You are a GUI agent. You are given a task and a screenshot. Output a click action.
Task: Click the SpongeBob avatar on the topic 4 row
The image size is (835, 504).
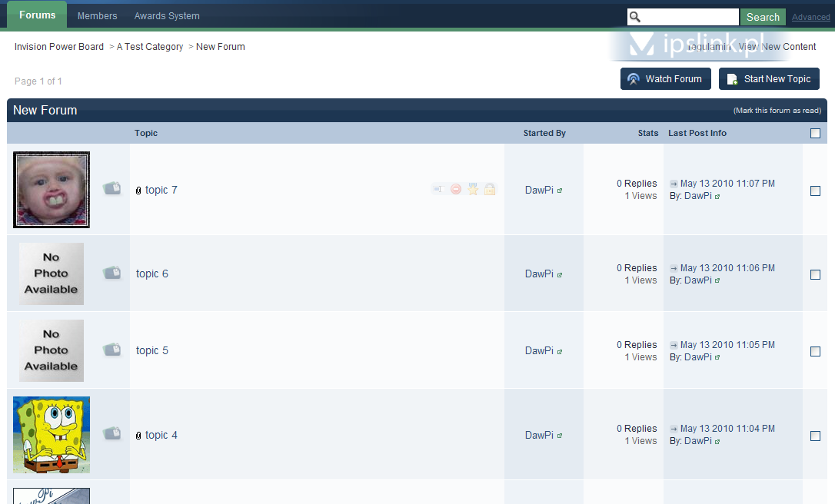(x=52, y=435)
